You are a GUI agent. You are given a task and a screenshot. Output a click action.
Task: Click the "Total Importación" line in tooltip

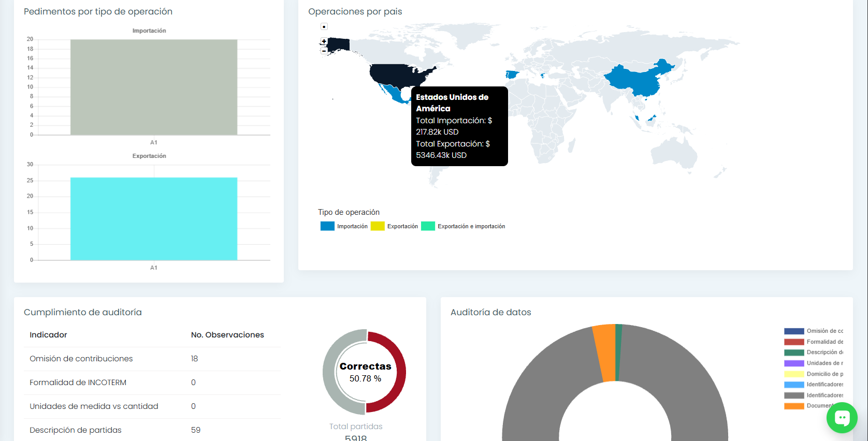[x=454, y=126]
